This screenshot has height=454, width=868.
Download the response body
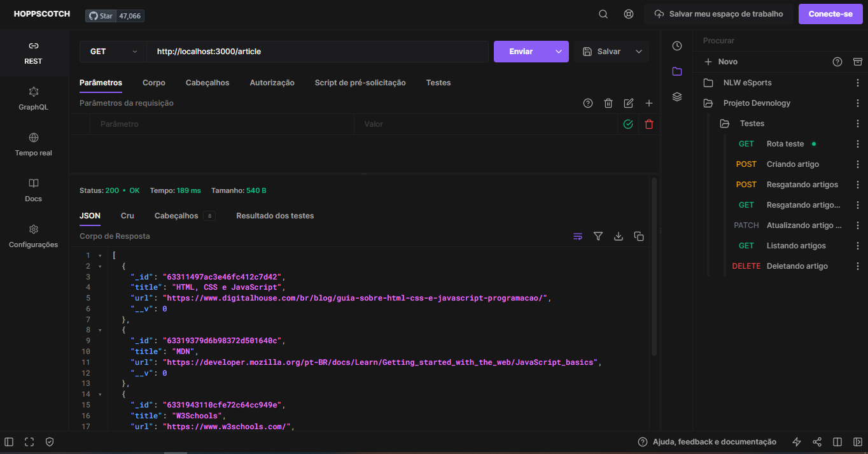coord(619,236)
